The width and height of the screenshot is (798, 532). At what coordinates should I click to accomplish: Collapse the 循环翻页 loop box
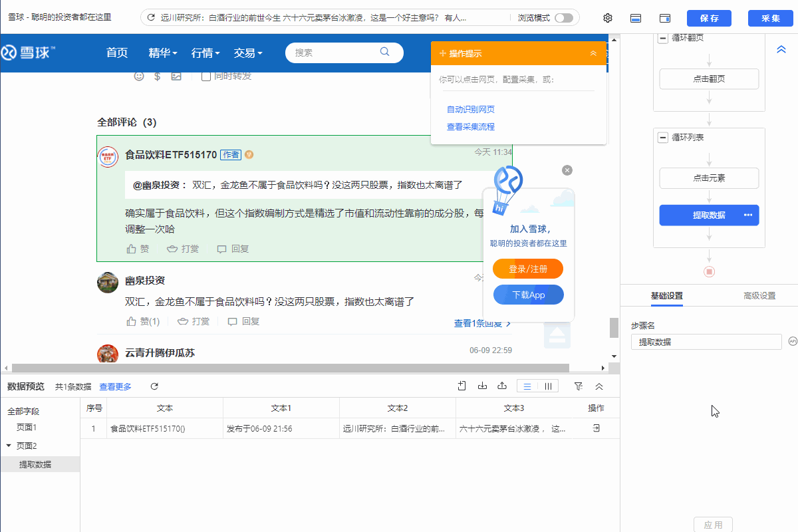click(663, 38)
